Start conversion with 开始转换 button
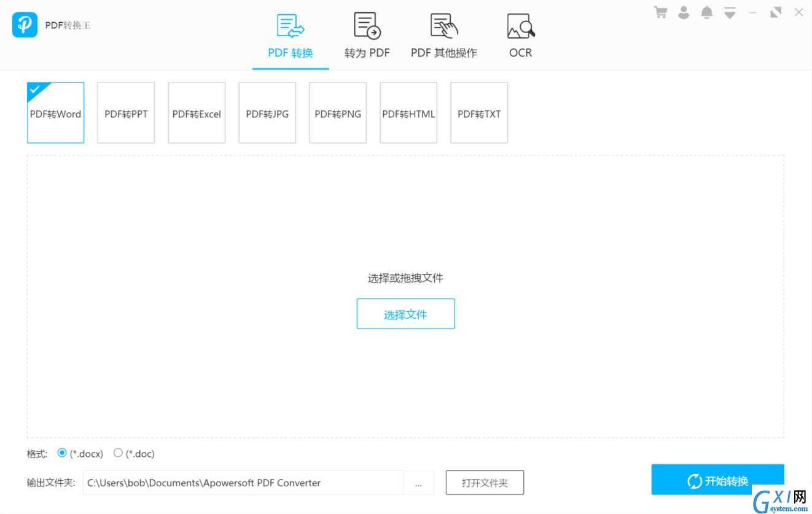Image resolution: width=812 pixels, height=514 pixels. point(717,480)
